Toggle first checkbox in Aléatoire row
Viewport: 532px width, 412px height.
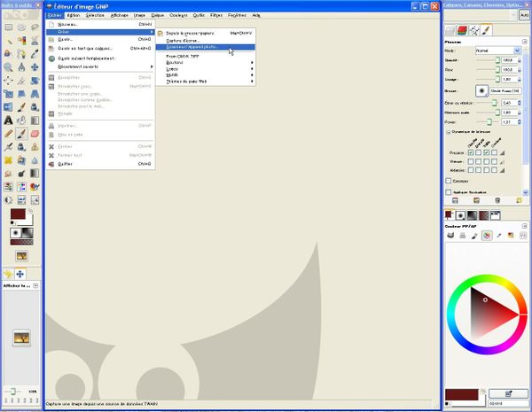pos(471,170)
